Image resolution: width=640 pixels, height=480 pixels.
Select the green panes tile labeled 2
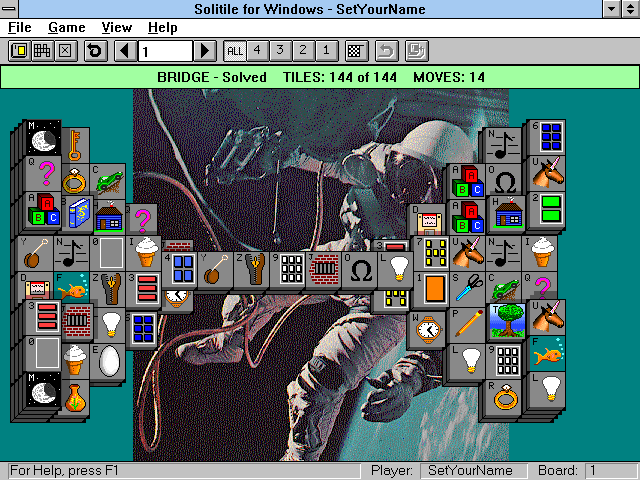(547, 210)
